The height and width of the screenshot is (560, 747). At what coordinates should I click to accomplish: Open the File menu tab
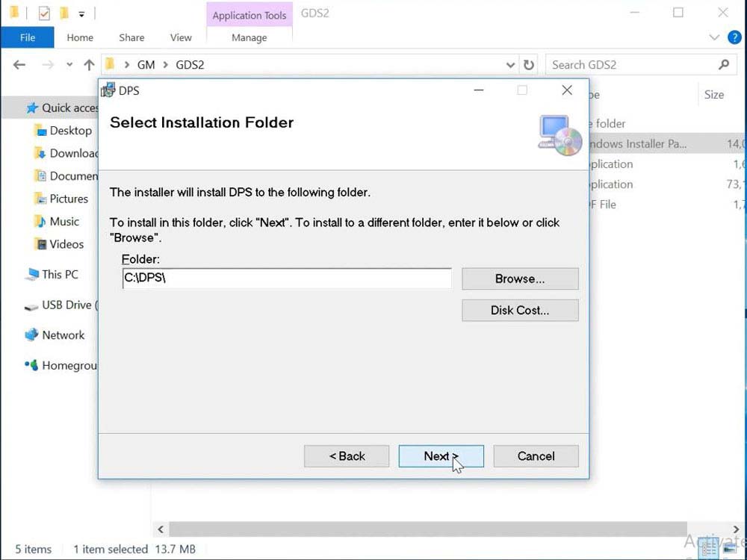pyautogui.click(x=28, y=37)
